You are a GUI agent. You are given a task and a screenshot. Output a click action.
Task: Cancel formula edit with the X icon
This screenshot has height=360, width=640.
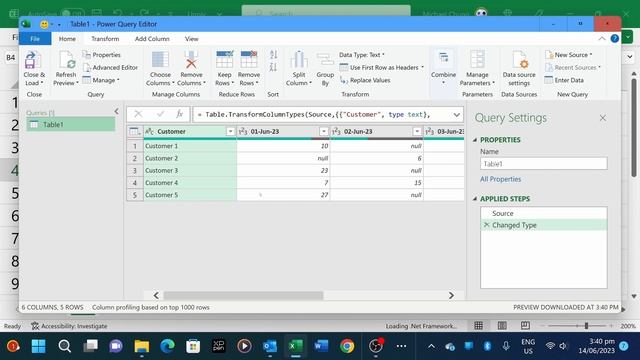point(138,114)
